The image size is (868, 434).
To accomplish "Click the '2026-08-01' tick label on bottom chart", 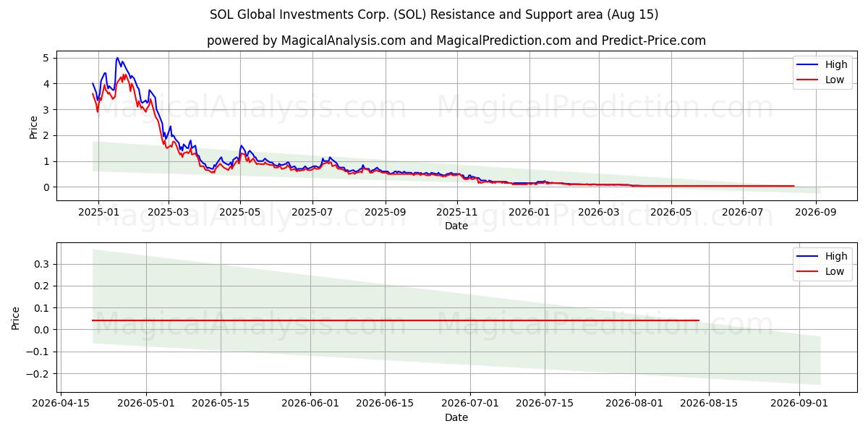I will [x=635, y=404].
